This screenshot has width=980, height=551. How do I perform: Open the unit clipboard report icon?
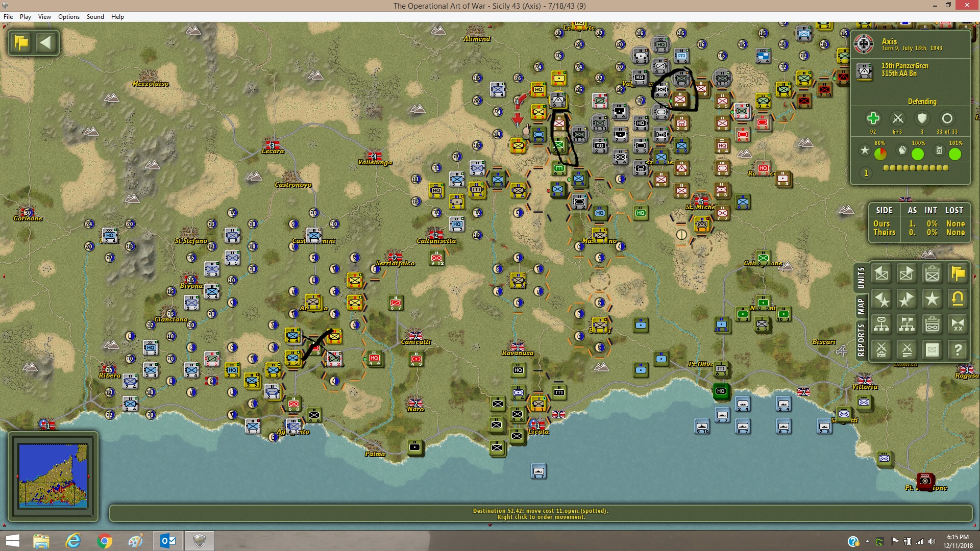[932, 274]
